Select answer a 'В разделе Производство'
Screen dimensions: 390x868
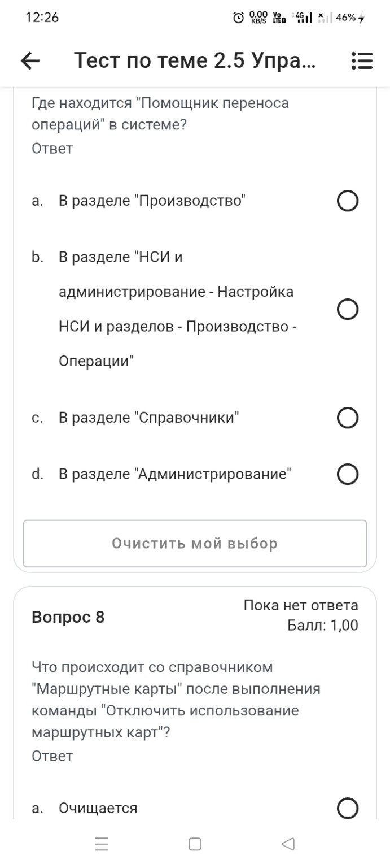click(348, 200)
